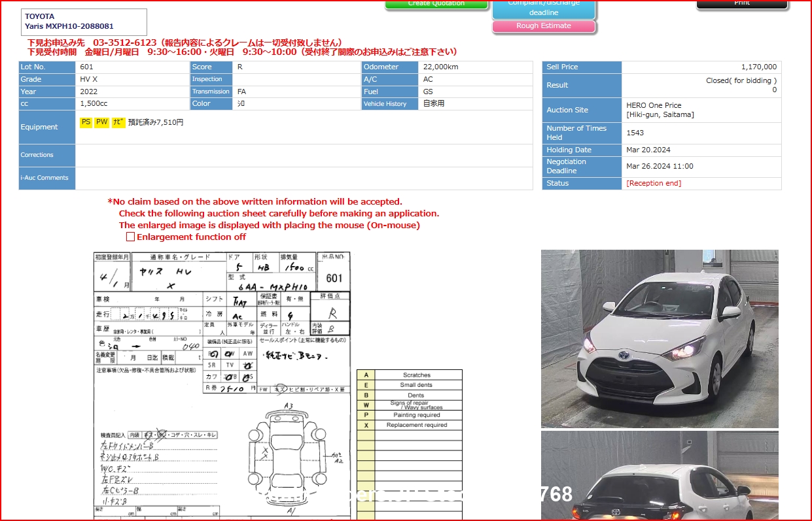Select the TOYOTA heading text
Image resolution: width=812 pixels, height=521 pixels.
point(40,16)
